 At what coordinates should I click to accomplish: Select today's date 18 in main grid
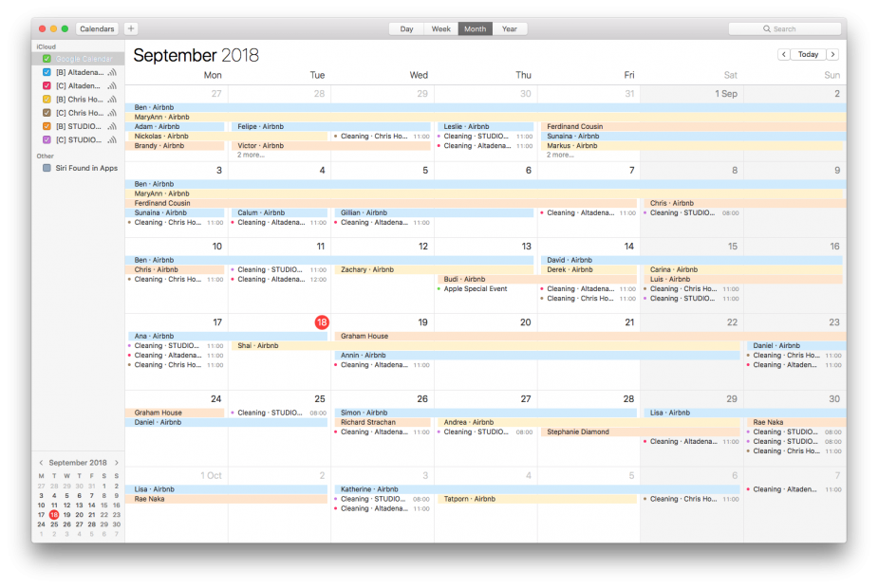(x=322, y=322)
